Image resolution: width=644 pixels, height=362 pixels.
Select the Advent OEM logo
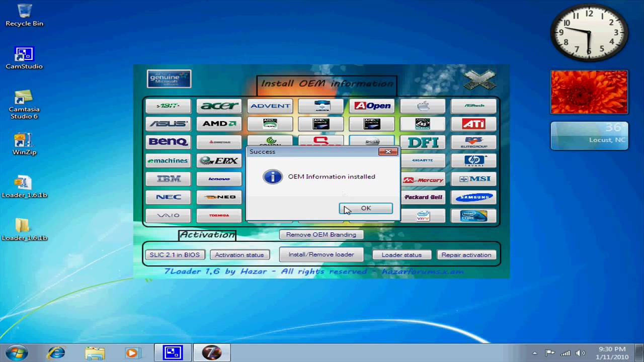click(270, 106)
